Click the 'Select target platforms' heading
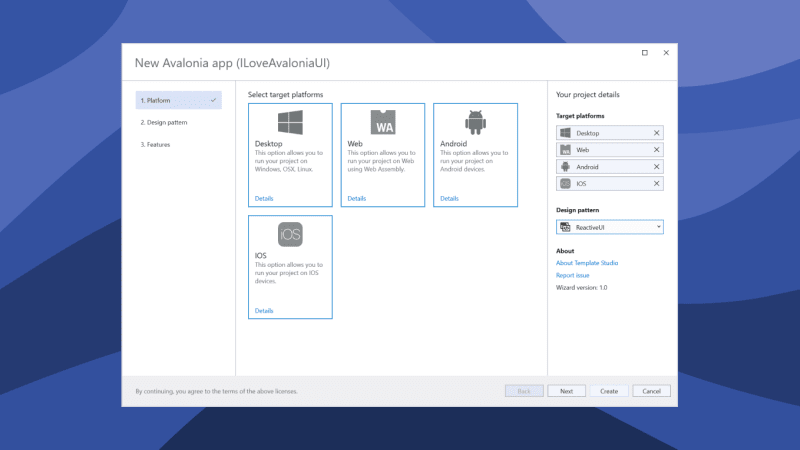Screen dimensions: 800x450 pos(285,94)
